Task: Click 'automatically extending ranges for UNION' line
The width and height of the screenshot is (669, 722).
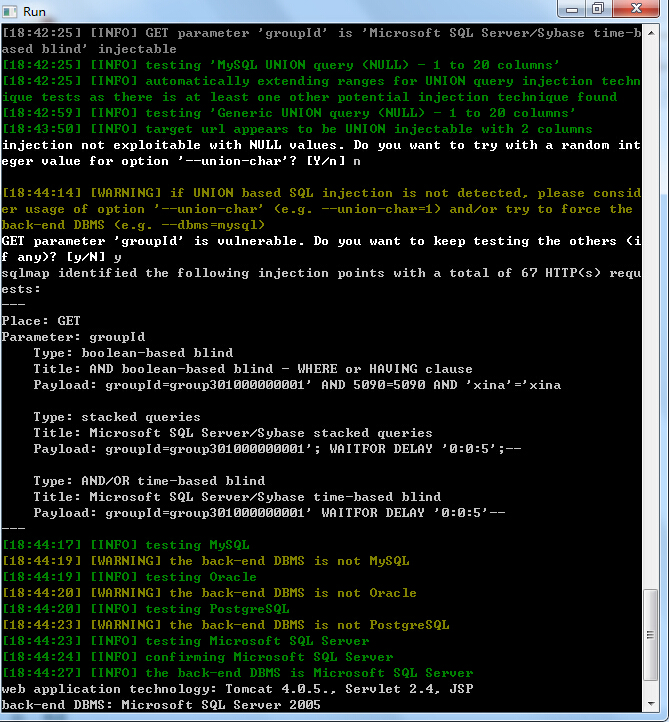Action: click(x=321, y=89)
